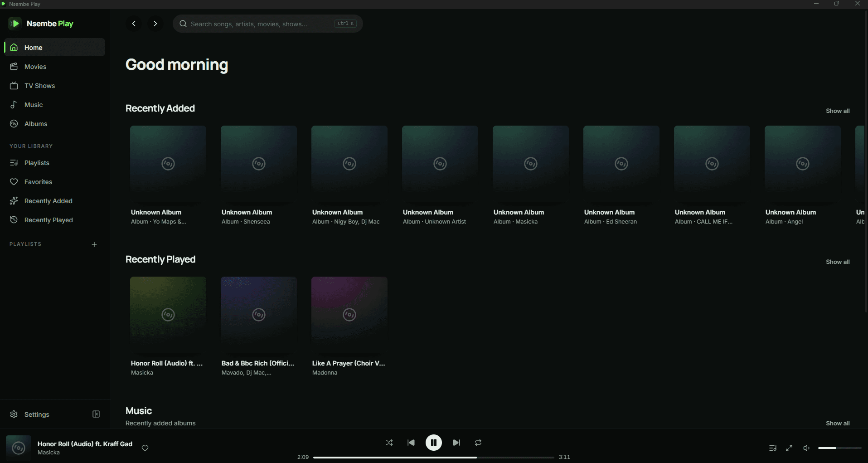The image size is (868, 463).
Task: Mute the volume with speaker icon
Action: [806, 448]
